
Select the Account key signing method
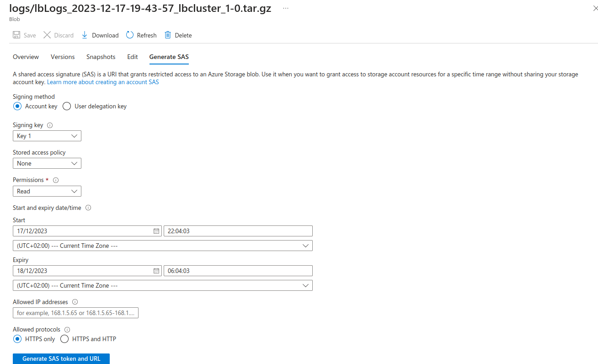(x=17, y=106)
